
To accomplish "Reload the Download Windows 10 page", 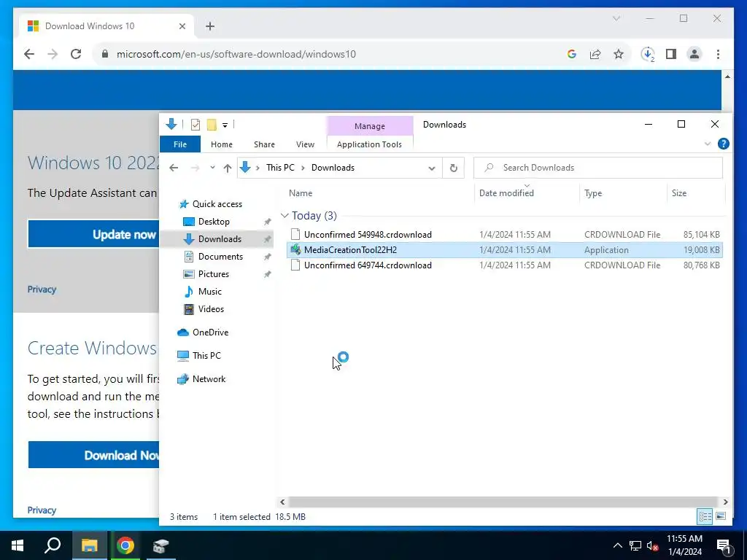I will [x=76, y=54].
